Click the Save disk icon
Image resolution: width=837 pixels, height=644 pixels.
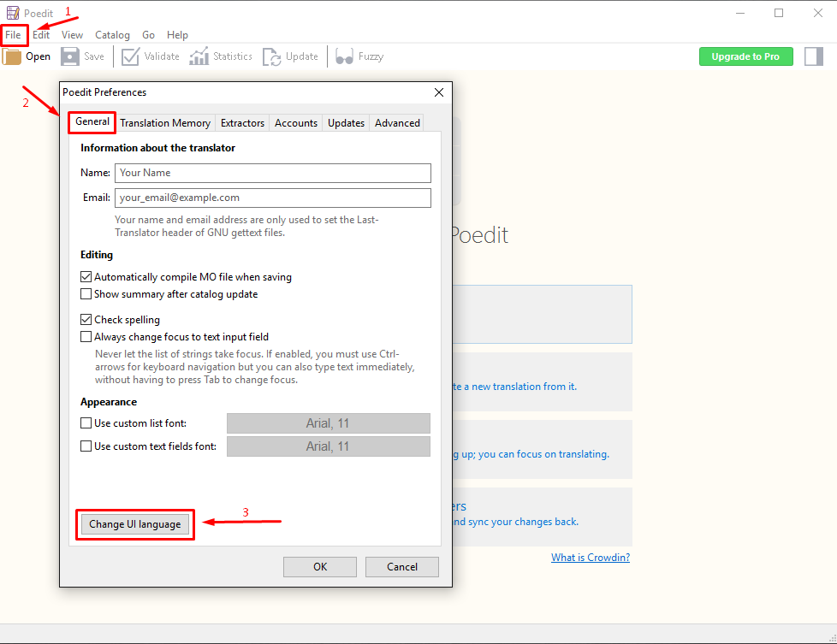(70, 56)
